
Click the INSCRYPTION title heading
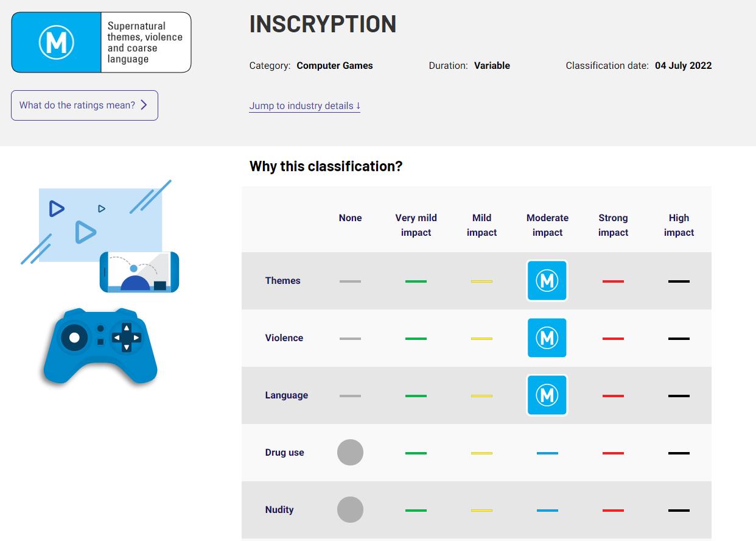pyautogui.click(x=323, y=24)
